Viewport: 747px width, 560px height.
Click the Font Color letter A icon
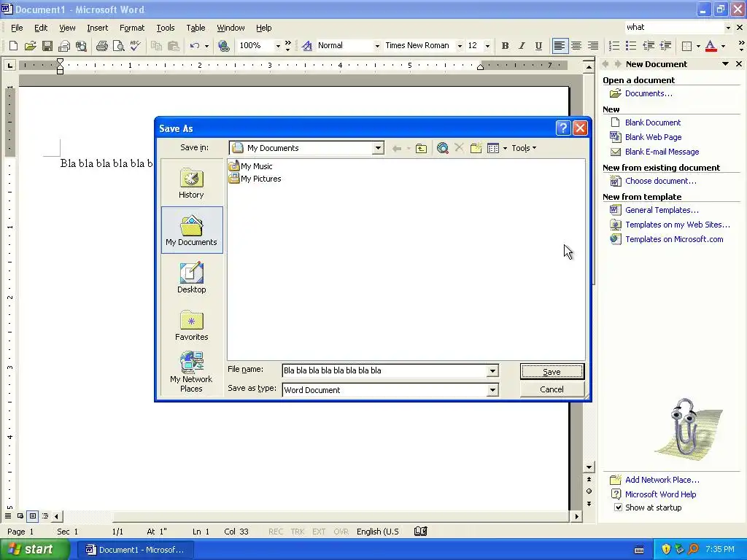tap(711, 46)
